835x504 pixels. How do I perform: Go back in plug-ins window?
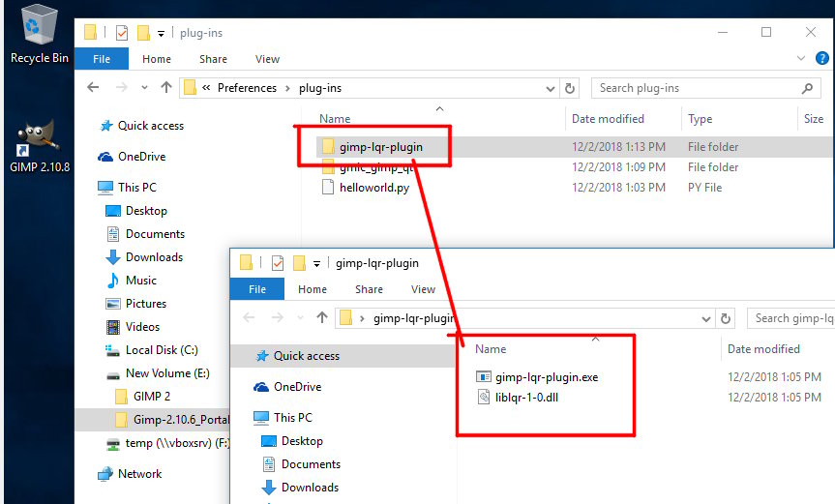coord(93,87)
